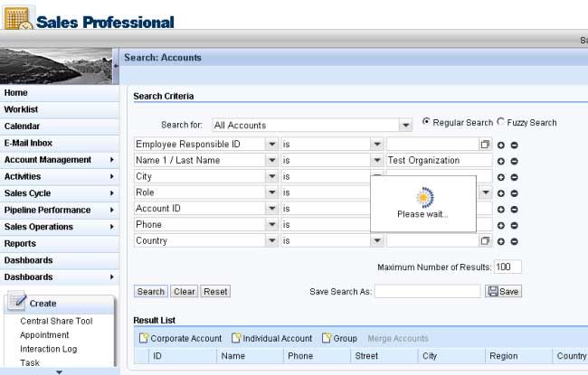Click the Clear button
The height and width of the screenshot is (375, 588).
[x=185, y=292]
